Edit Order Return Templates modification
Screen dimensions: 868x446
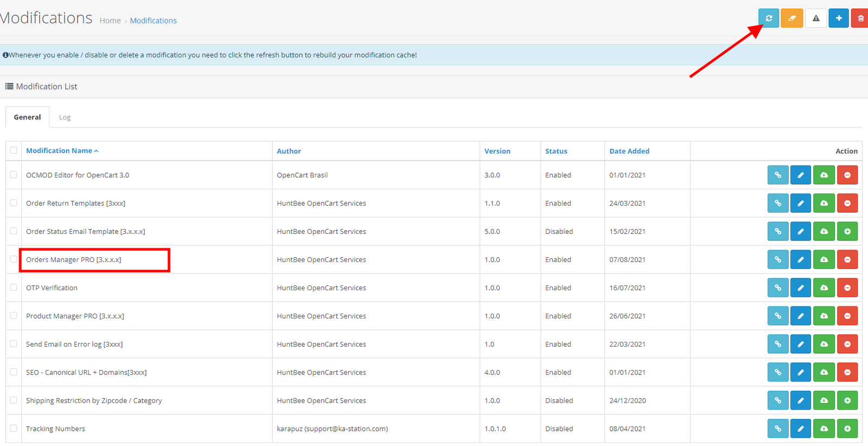(801, 203)
